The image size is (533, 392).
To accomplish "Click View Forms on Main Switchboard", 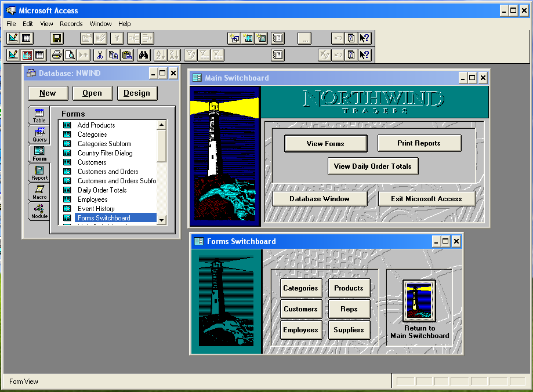I will (x=325, y=143).
